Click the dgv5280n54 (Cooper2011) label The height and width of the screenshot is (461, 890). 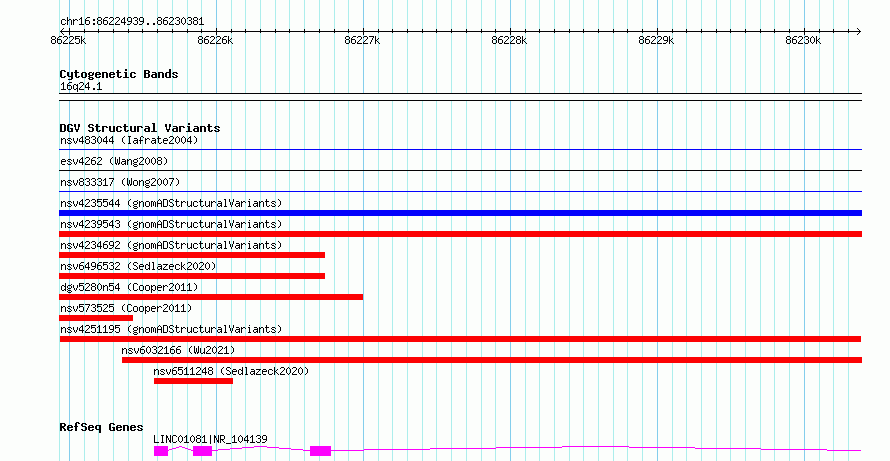pos(129,287)
